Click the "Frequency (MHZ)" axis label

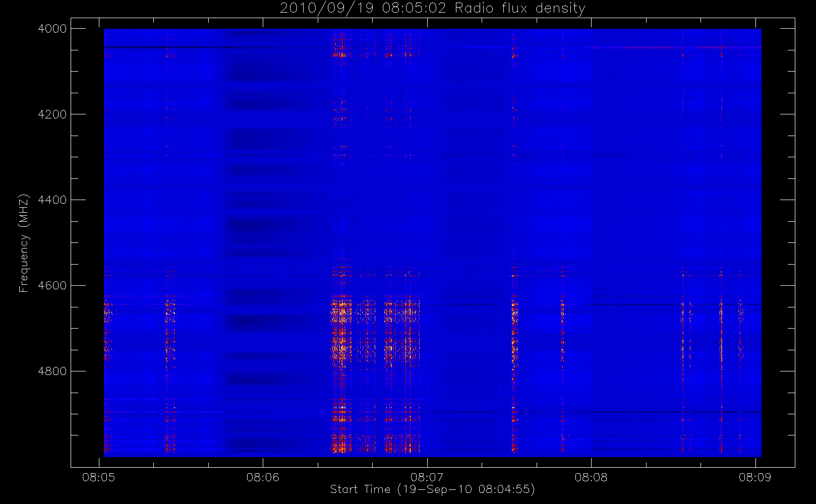(23, 243)
